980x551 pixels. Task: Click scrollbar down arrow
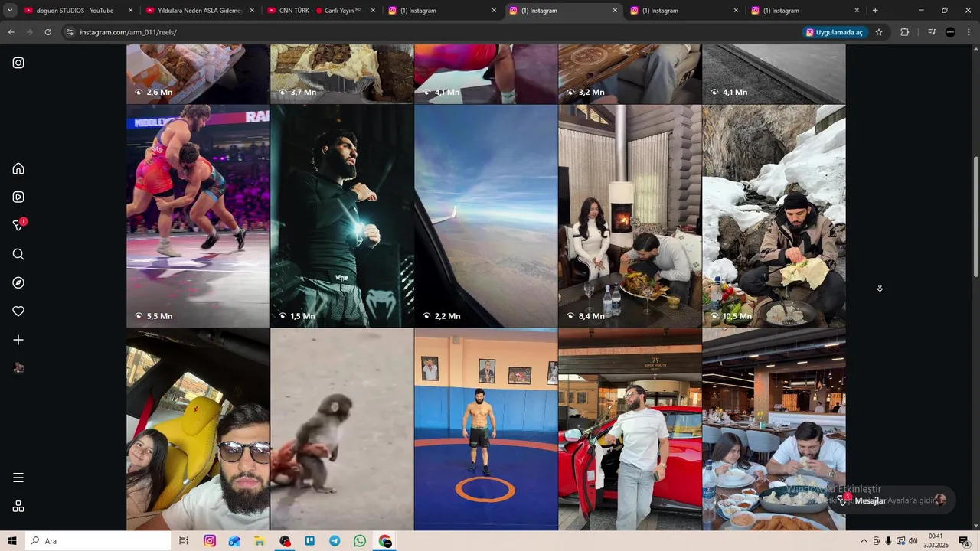[975, 526]
